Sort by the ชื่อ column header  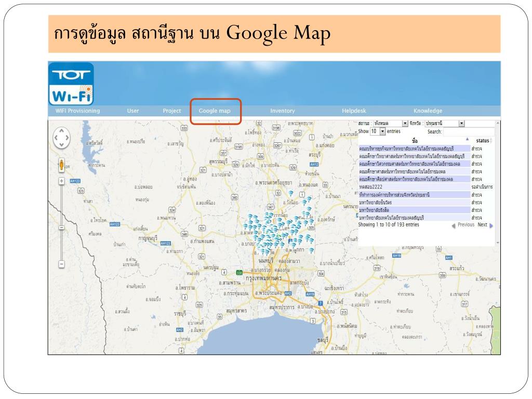click(415, 140)
